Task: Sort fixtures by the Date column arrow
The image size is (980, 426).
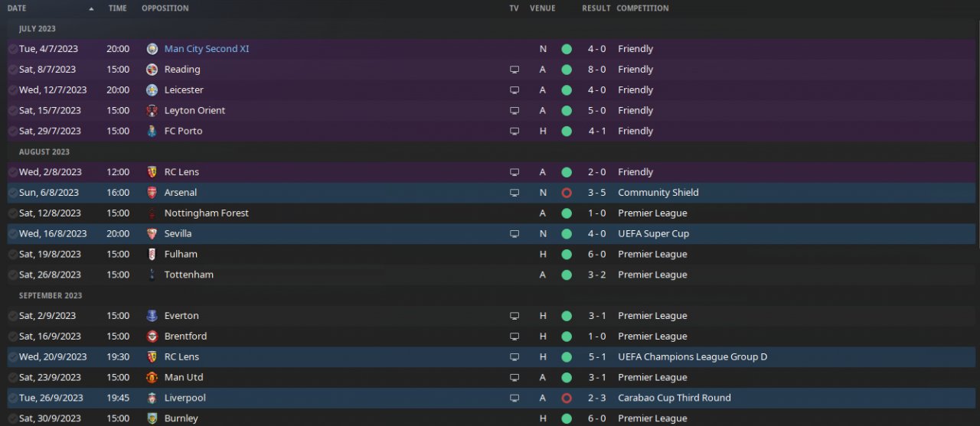Action: coord(92,8)
